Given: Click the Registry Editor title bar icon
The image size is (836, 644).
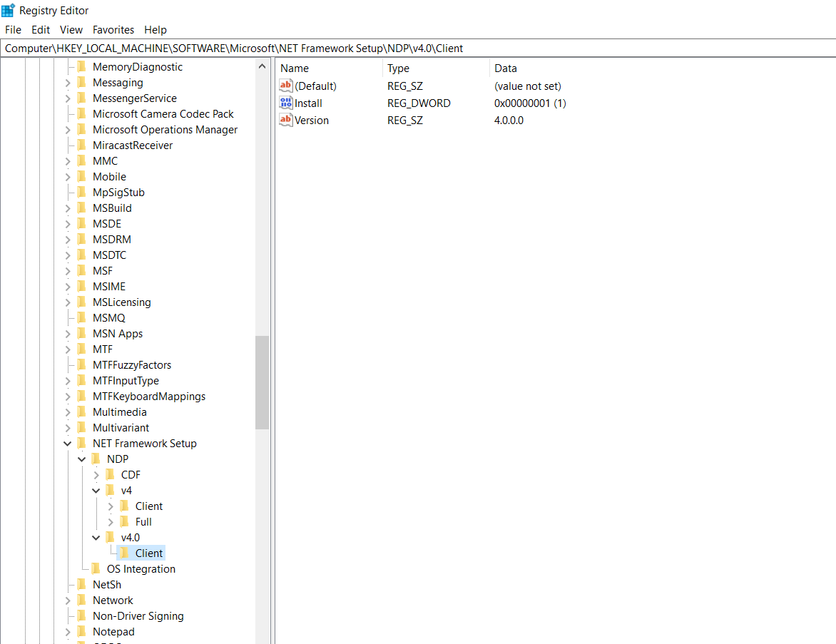Looking at the screenshot, I should pos(9,10).
